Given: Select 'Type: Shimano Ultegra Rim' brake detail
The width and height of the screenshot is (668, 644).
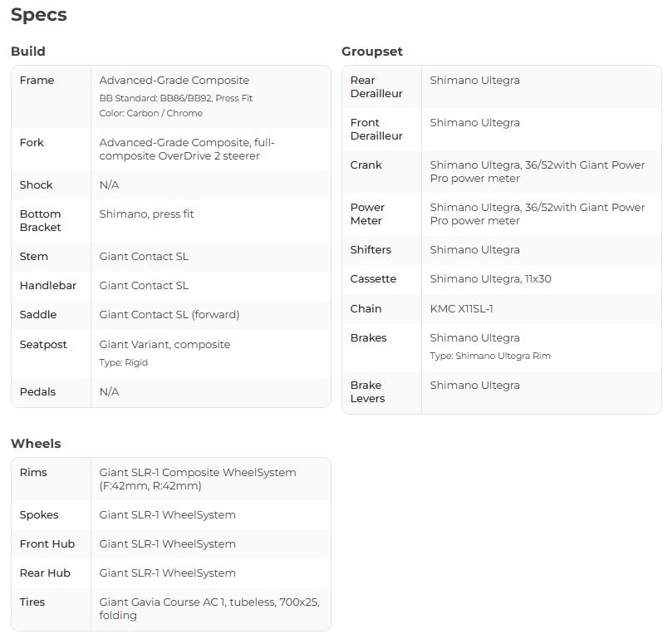Looking at the screenshot, I should click(x=490, y=356).
